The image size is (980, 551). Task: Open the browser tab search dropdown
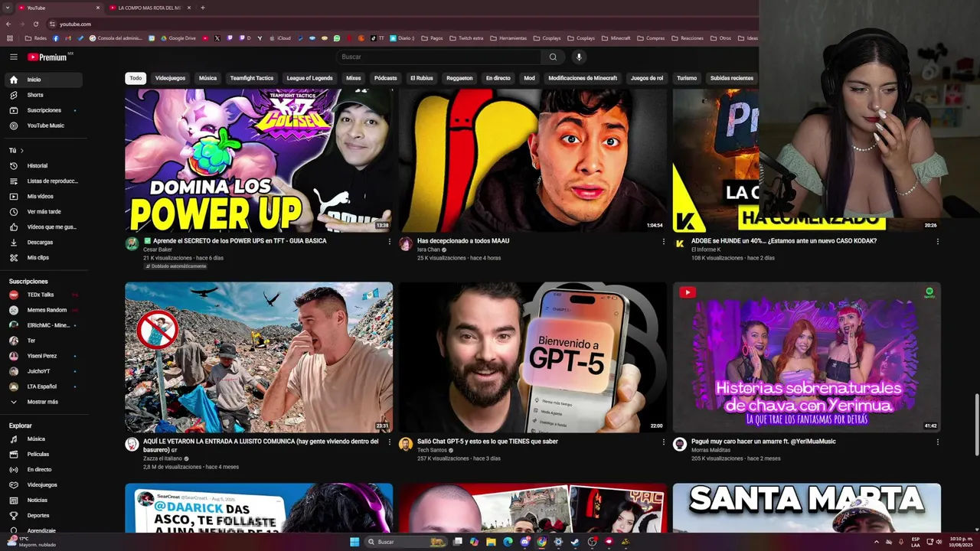tap(7, 8)
